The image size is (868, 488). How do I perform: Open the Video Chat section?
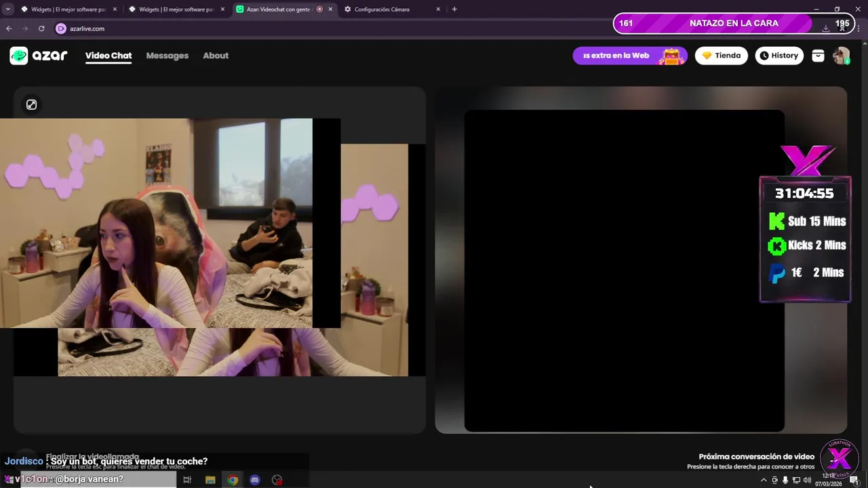point(108,56)
